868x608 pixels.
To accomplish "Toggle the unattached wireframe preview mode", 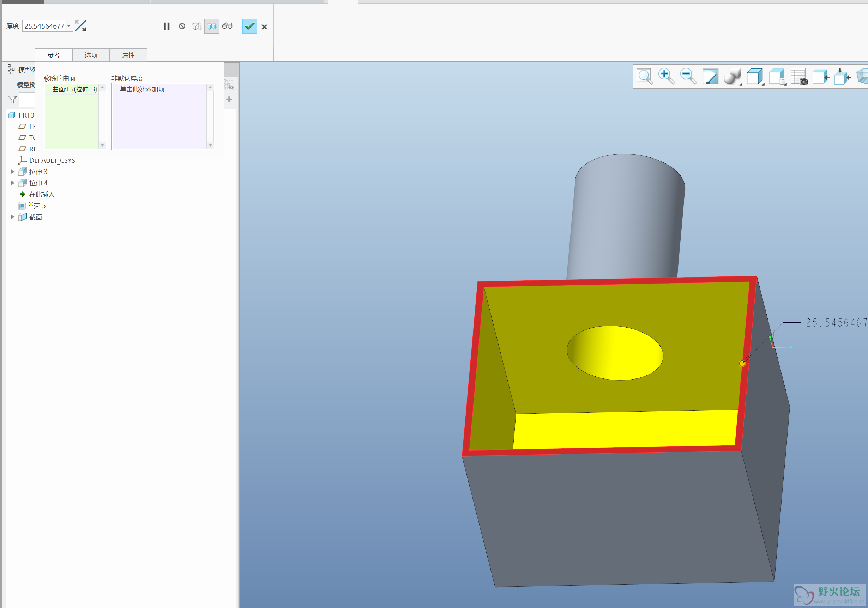I will pos(197,26).
